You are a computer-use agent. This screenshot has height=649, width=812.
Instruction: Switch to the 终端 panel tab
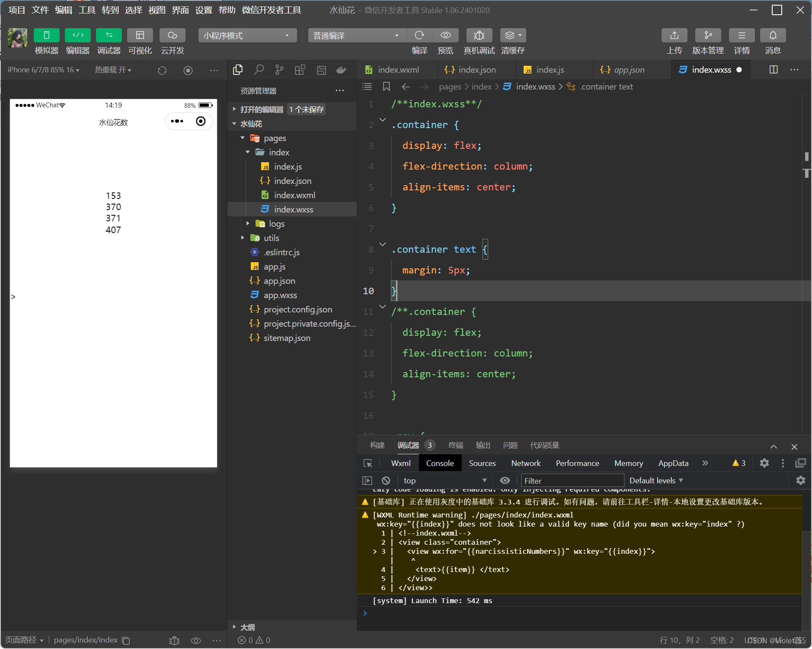(x=456, y=445)
